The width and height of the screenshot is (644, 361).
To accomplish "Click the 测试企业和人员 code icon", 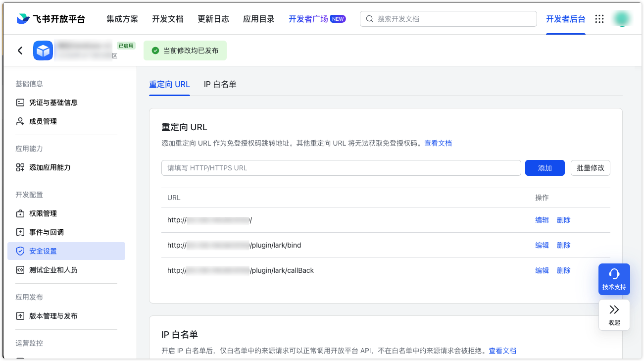I will (20, 270).
